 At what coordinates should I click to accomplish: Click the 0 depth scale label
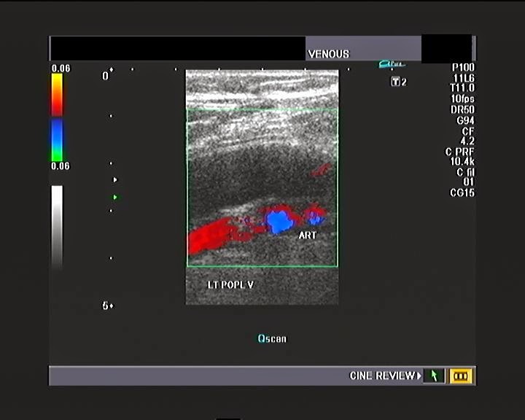click(x=105, y=77)
